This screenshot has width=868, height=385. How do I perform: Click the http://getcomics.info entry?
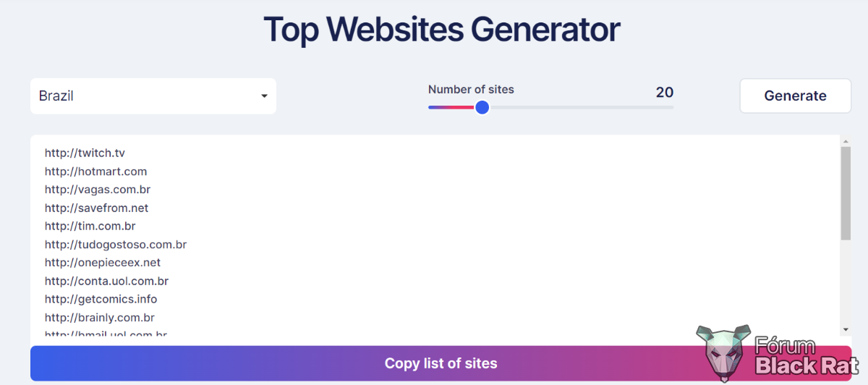point(101,299)
